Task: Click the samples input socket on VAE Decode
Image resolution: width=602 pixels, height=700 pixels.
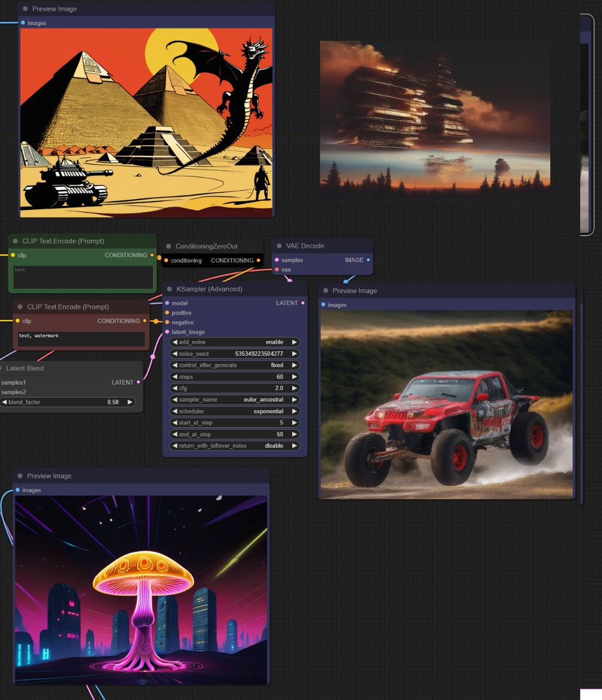Action: click(x=277, y=260)
